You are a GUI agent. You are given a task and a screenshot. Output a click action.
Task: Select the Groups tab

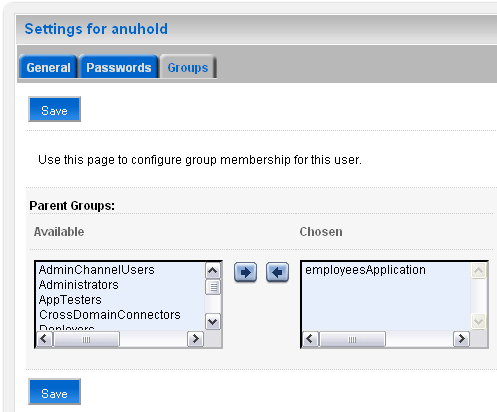coord(188,67)
